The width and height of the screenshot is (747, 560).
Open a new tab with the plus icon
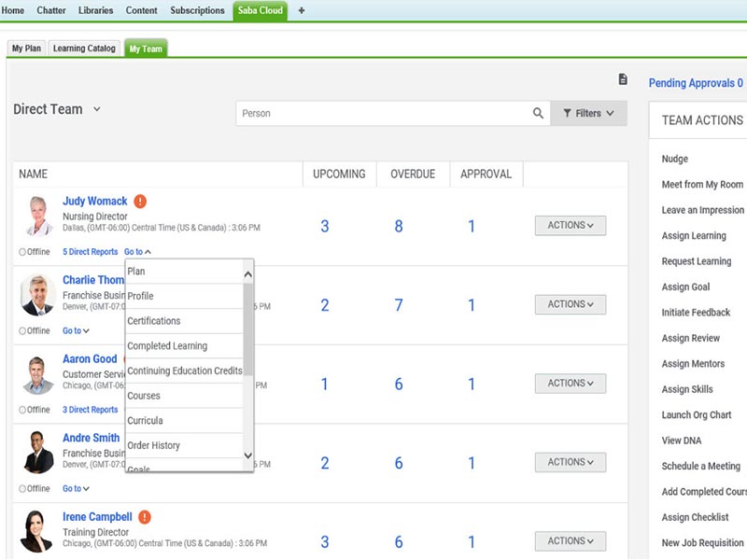click(302, 10)
